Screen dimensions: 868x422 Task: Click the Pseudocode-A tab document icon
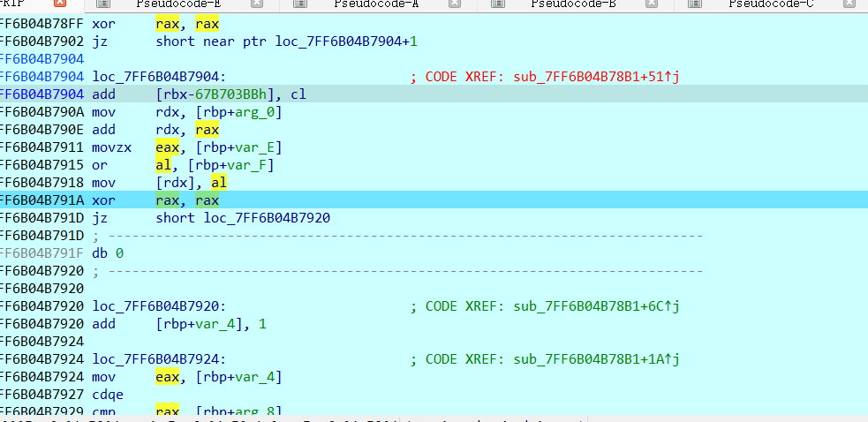coord(300,4)
